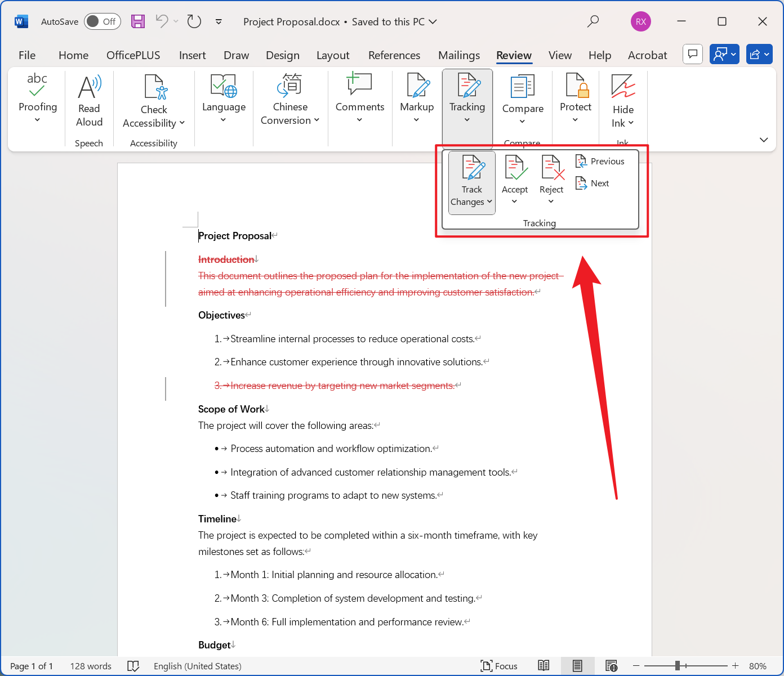The width and height of the screenshot is (784, 676).
Task: Open the OfficePLUS menu
Action: (133, 55)
